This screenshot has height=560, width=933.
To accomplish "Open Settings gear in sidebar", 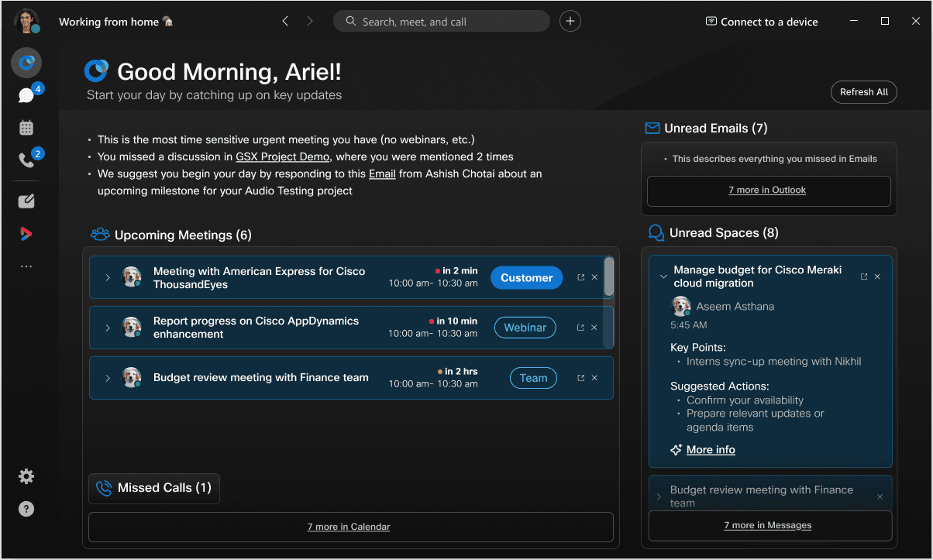I will pos(26,476).
